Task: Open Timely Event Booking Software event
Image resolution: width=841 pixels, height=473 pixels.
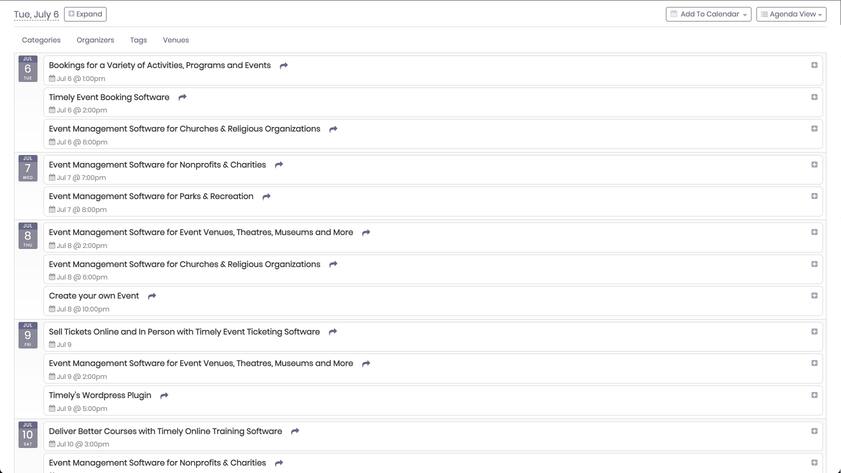Action: [109, 97]
